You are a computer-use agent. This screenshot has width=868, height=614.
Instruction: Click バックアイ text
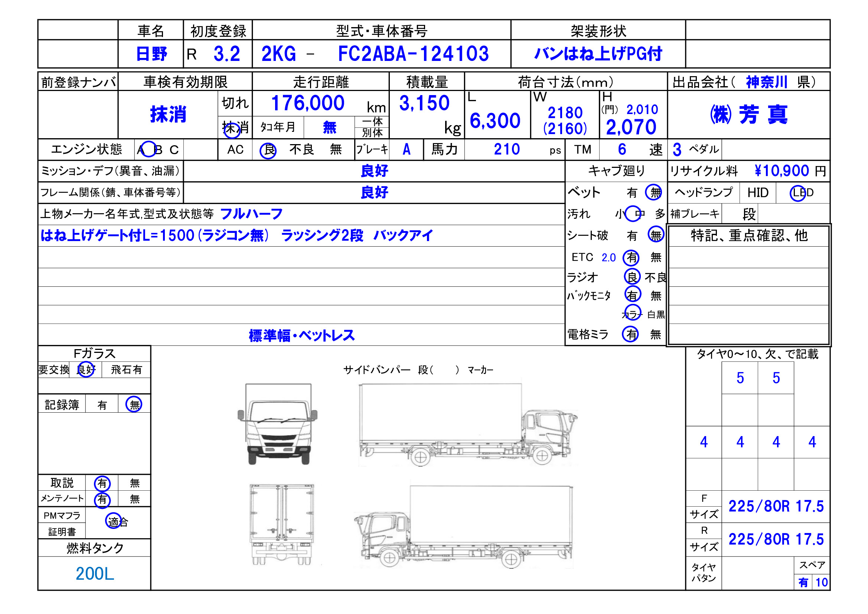point(403,236)
